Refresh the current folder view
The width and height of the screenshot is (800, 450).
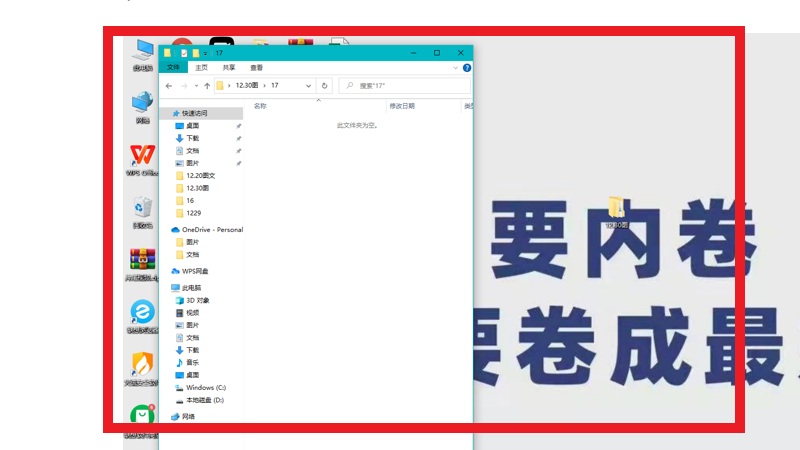click(x=325, y=86)
